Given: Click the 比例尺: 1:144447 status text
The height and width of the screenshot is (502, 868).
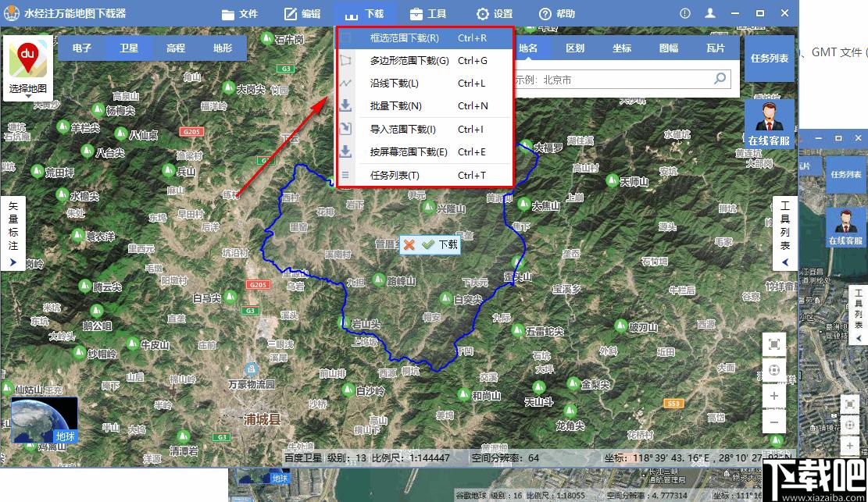Looking at the screenshot, I should pyautogui.click(x=410, y=457).
